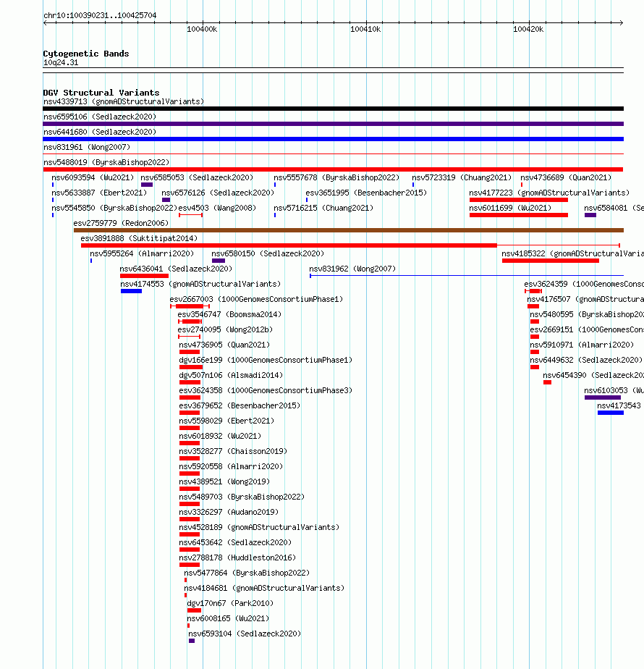
Task: Select the black nsv4339713 variant bar
Action: [333, 109]
